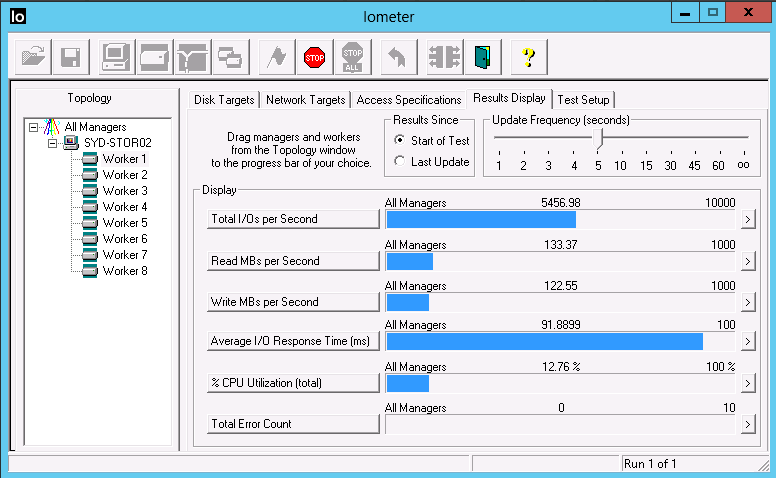Click the % CPU Utilization (total) button
The width and height of the screenshot is (776, 478).
point(293,383)
